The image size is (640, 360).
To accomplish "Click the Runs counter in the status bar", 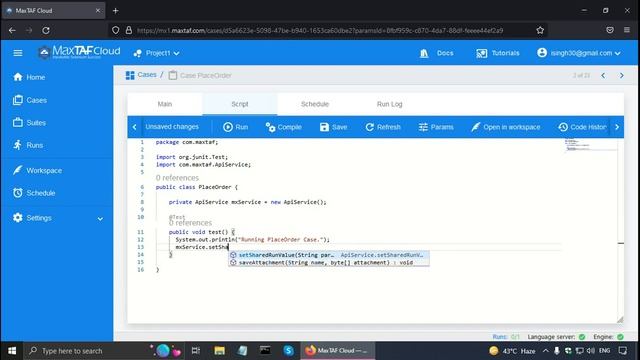I will (x=506, y=337).
